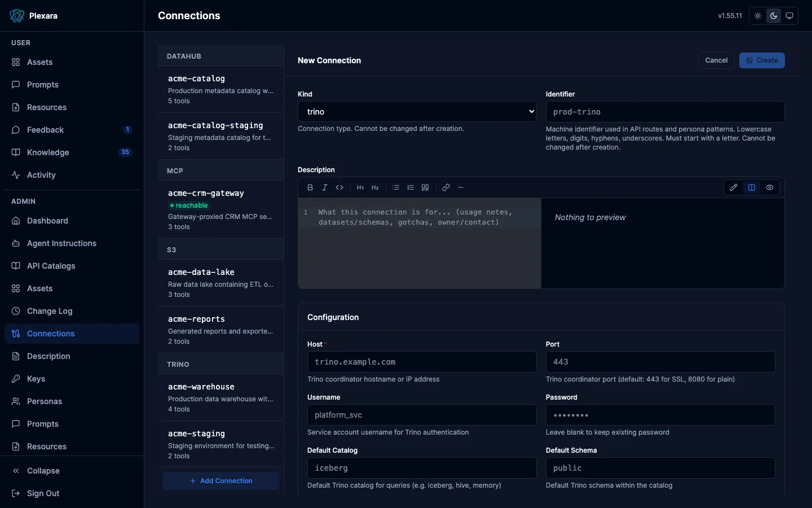Select the acme-catalog connection
The width and height of the screenshot is (812, 508).
click(x=220, y=89)
